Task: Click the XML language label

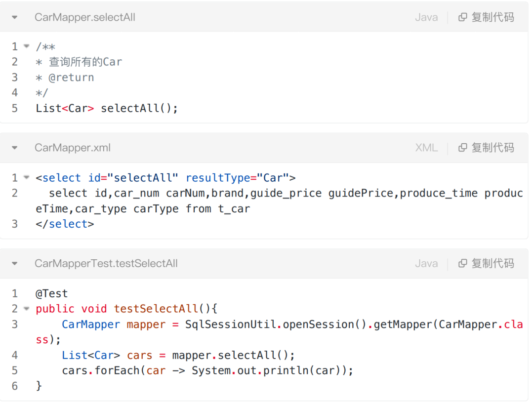Action: pos(426,148)
